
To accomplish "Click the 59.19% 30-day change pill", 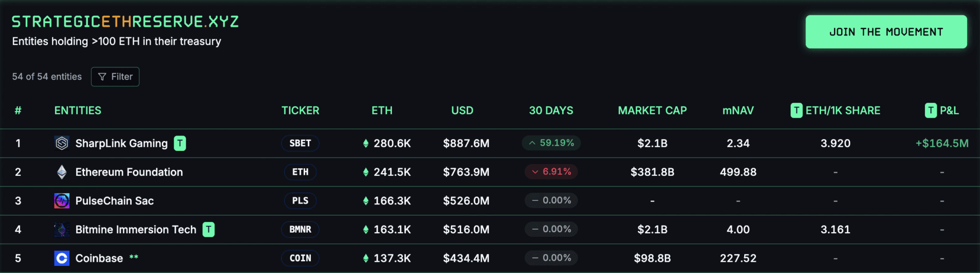I will (x=551, y=143).
